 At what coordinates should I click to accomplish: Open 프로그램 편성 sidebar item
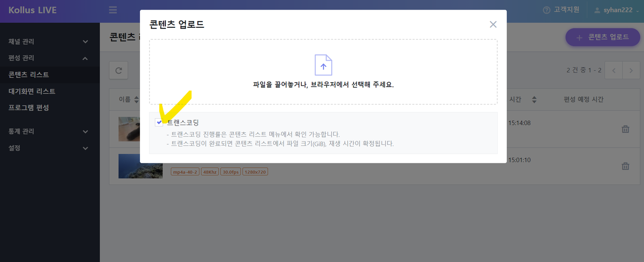[x=29, y=108]
